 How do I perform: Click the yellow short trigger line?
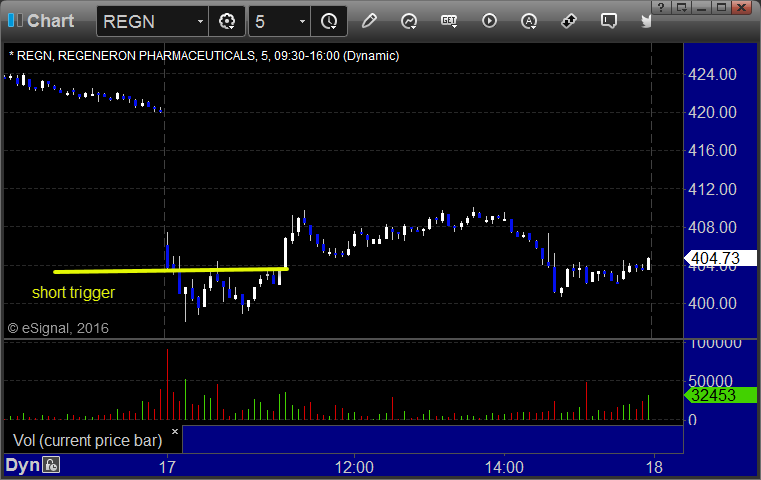point(171,270)
